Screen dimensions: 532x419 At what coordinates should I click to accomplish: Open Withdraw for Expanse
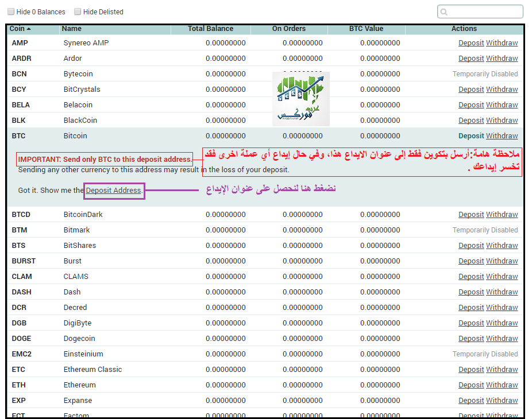pos(502,401)
